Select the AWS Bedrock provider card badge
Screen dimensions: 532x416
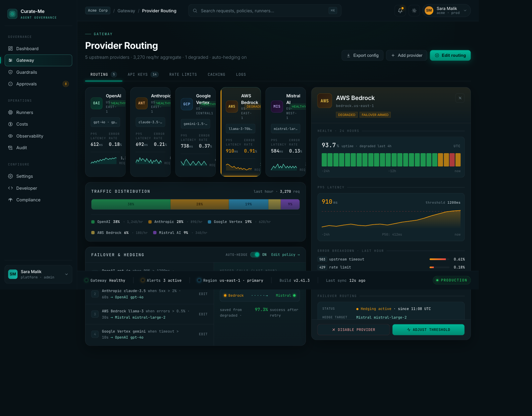[232, 107]
